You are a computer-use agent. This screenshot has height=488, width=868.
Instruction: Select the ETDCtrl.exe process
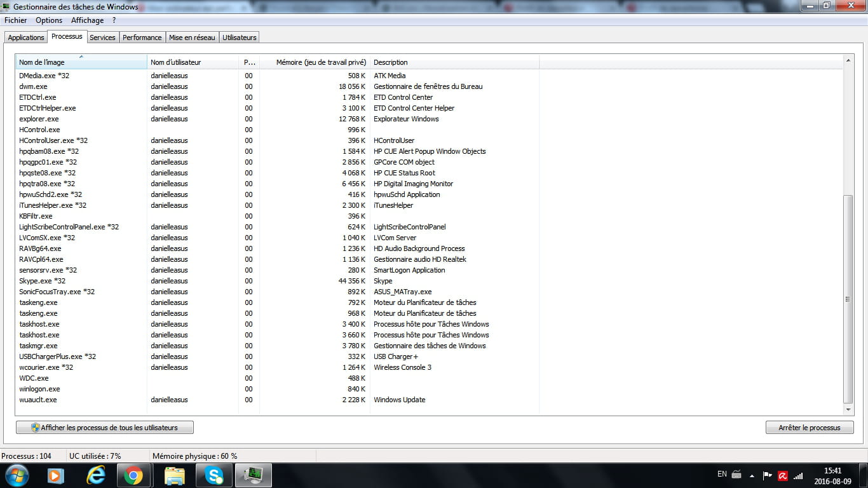point(277,97)
